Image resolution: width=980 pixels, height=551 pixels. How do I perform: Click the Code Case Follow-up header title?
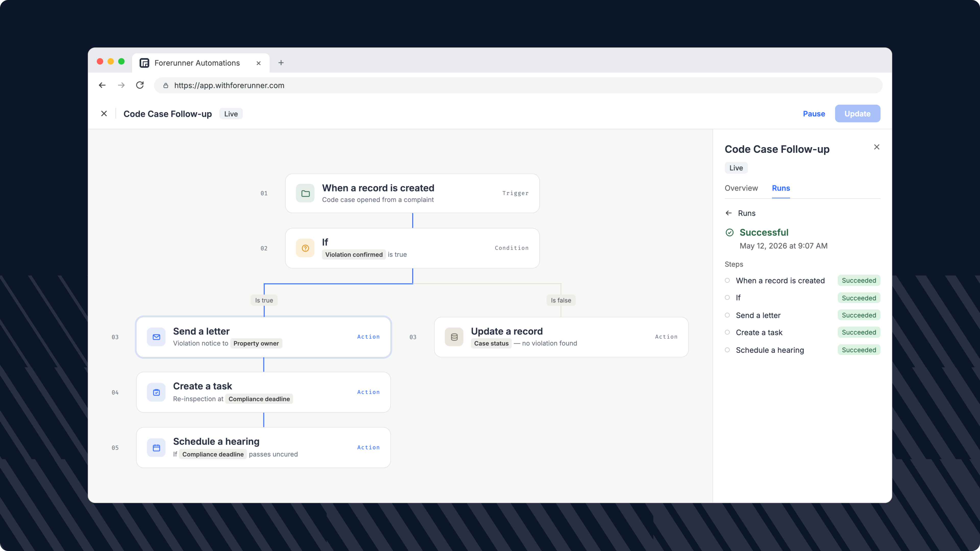(x=167, y=114)
